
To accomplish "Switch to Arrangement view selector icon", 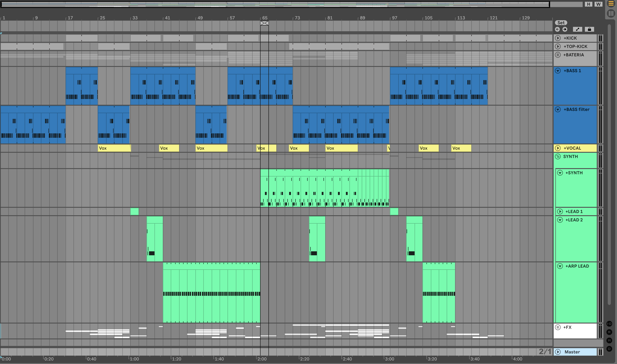I will tap(611, 4).
